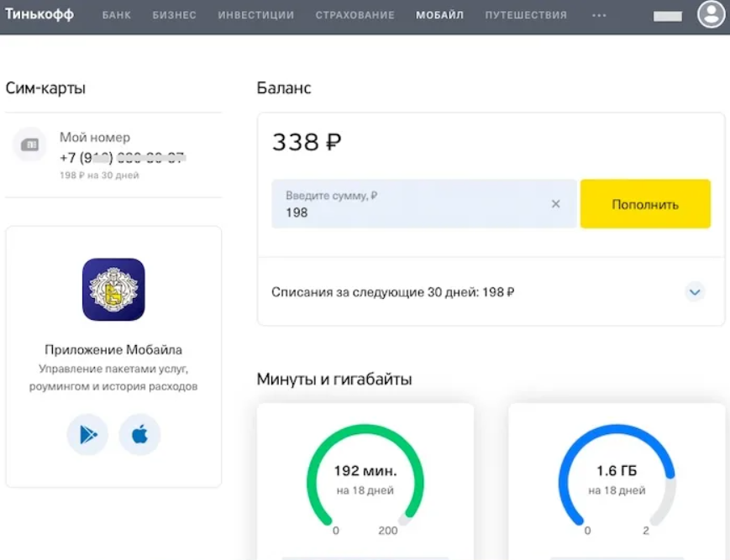Click the Tinkoff Mobile app logo

113,290
